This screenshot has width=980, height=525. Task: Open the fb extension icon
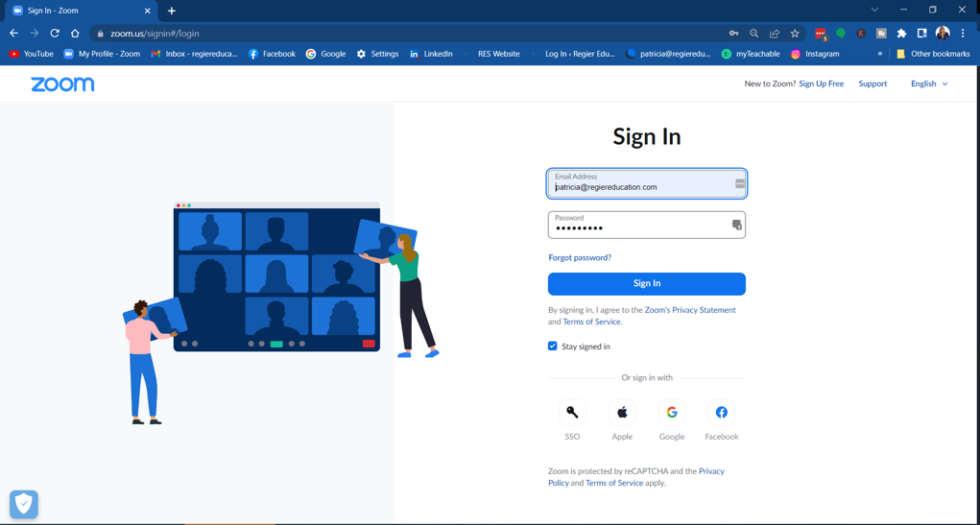881,34
